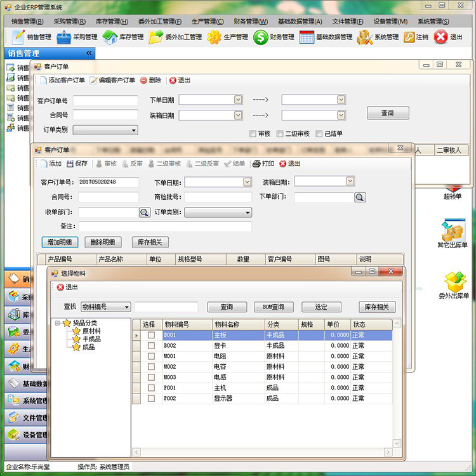476x476 pixels.
Task: Click 编辑客户订单 toolbar item
Action: [x=112, y=80]
